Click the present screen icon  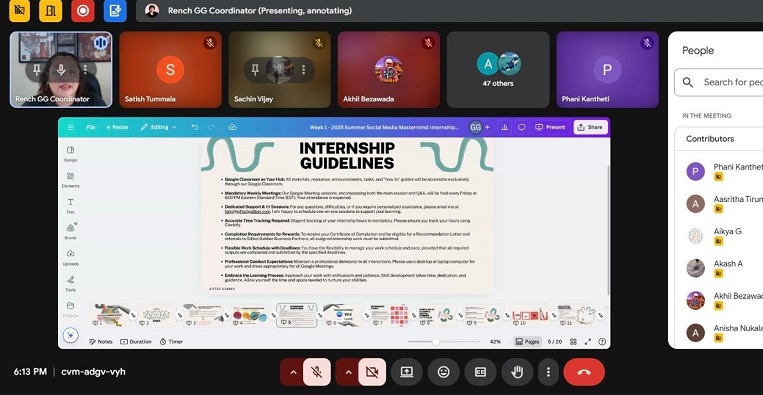[x=406, y=372]
